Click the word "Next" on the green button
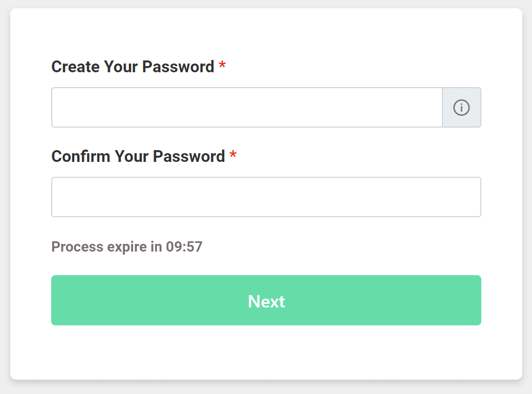The height and width of the screenshot is (394, 532). tap(266, 301)
